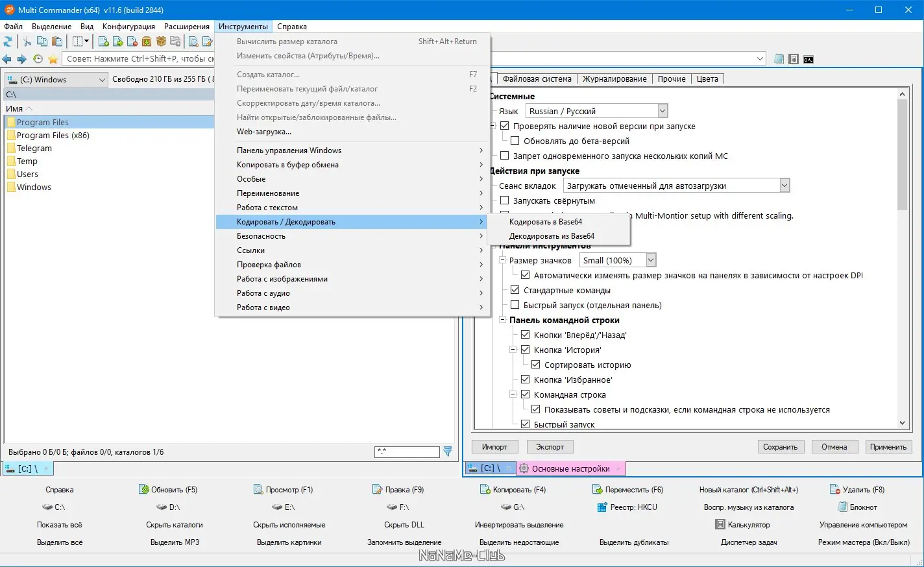Image resolution: width=924 pixels, height=567 pixels.
Task: Switch to the 'Цвета' settings tab
Action: [x=707, y=78]
